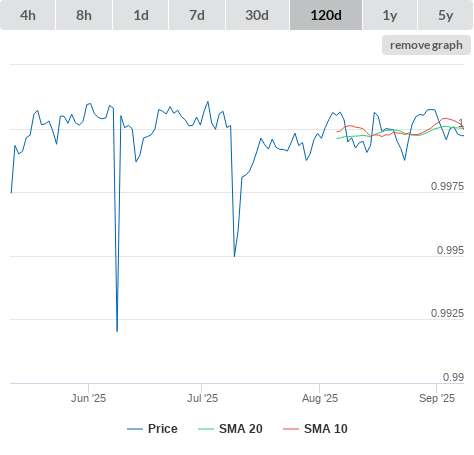View the 5y price history
The width and height of the screenshot is (474, 455).
click(x=446, y=15)
